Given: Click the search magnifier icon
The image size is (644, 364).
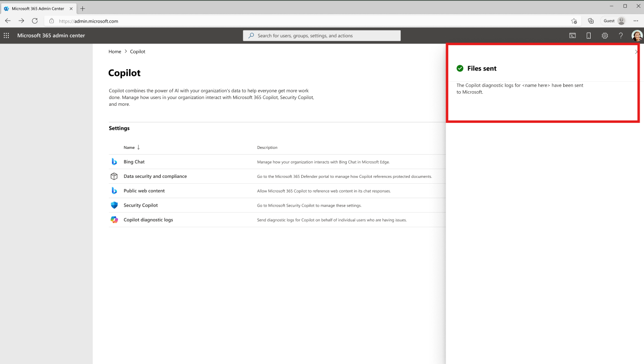Looking at the screenshot, I should point(251,36).
